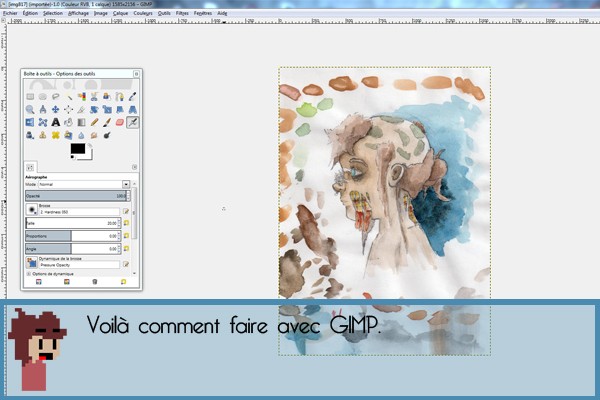Viewport: 600px width, 400px height.
Task: Select the Zoom magnifier tool
Action: [30, 110]
